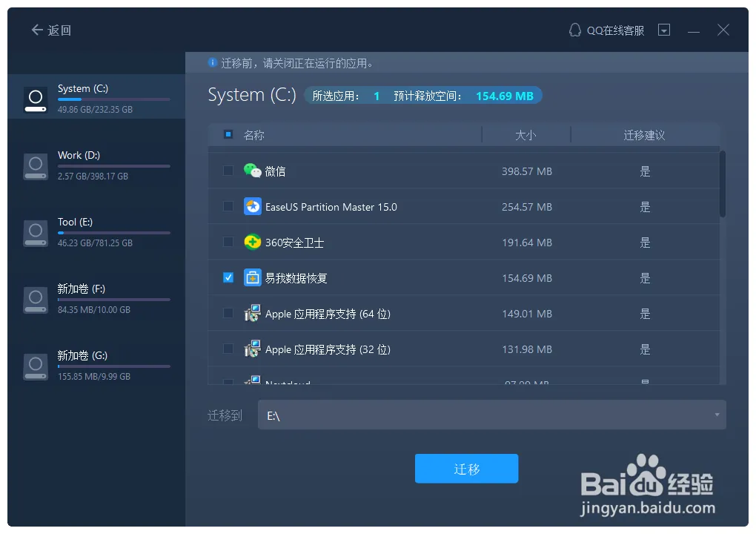Click the 返回 back button
756x534 pixels.
tap(50, 30)
